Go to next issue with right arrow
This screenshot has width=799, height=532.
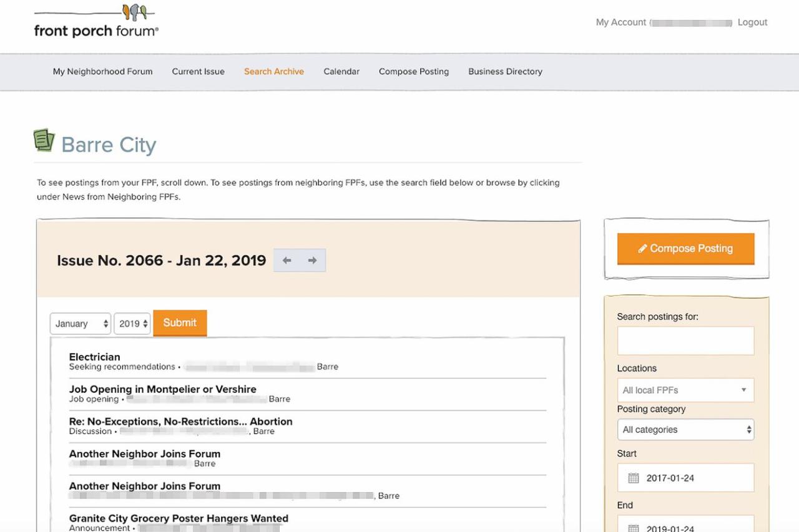pos(312,261)
